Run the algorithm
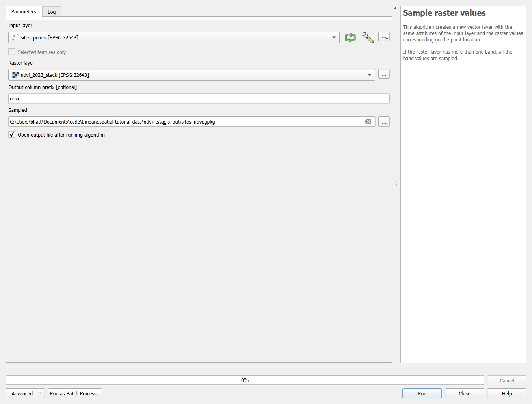Screen dimensions: 532x404 pyautogui.click(x=422, y=393)
